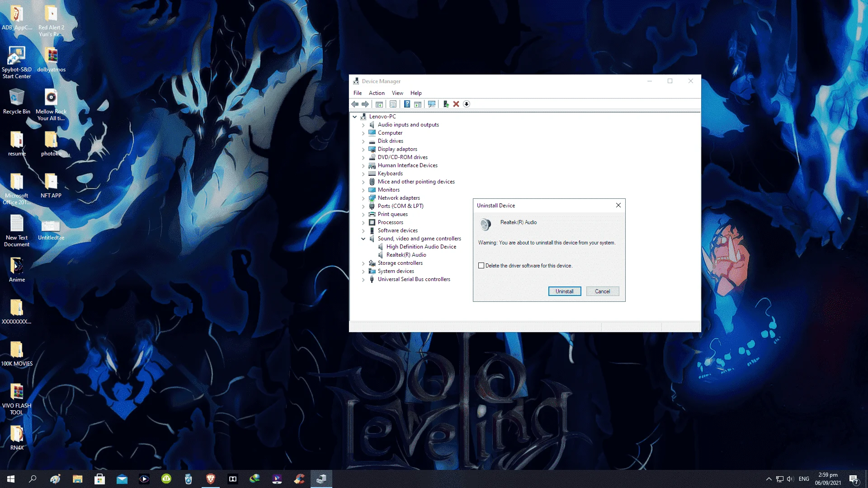Open the Recycle Bin desktop icon
This screenshot has width=868, height=488.
pyautogui.click(x=17, y=102)
